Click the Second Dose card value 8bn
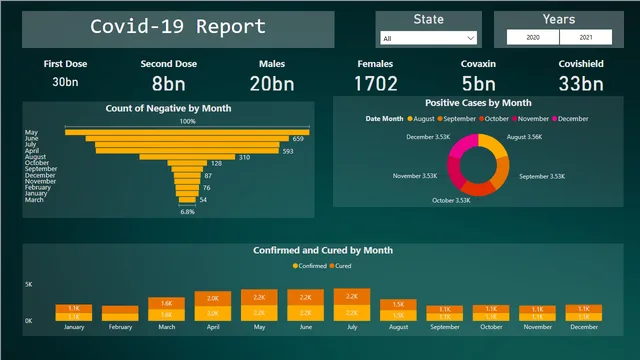This screenshot has width=640, height=360. [168, 84]
